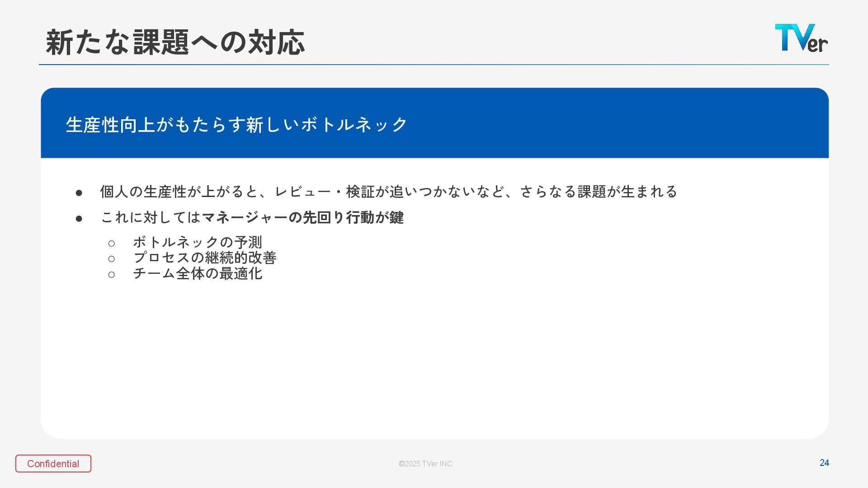868x488 pixels.
Task: Click the page number 24
Action: [824, 463]
